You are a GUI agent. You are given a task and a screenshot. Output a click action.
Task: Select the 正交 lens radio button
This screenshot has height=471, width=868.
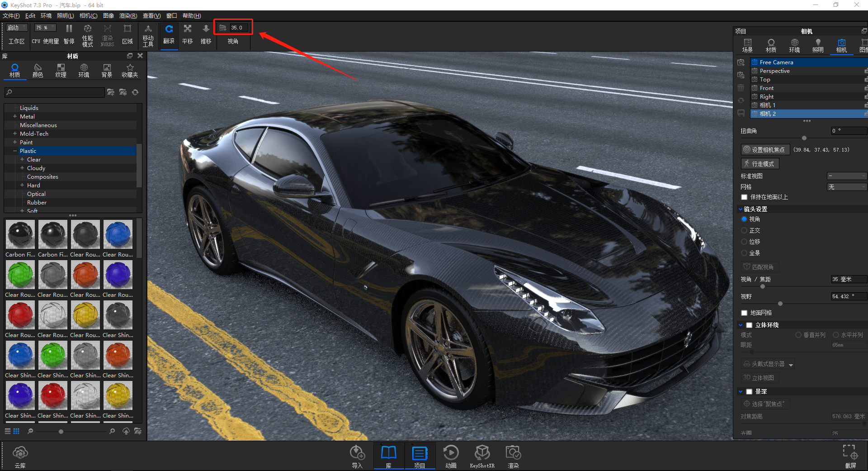(744, 230)
